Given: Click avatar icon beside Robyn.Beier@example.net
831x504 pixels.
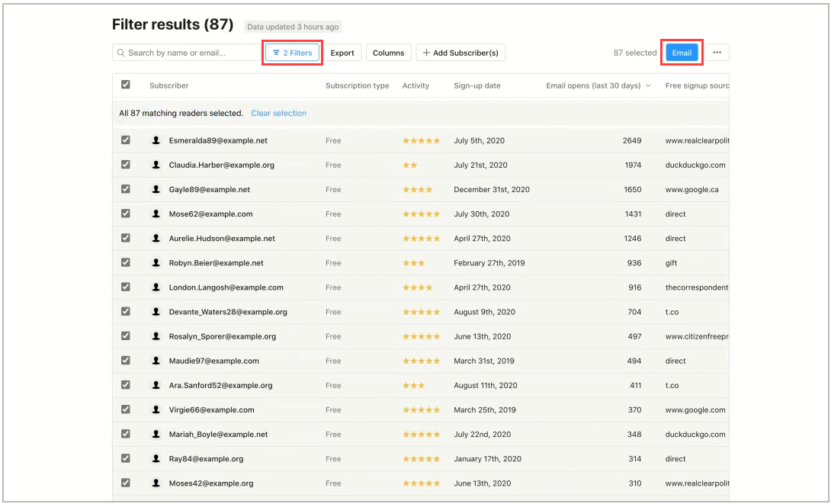Looking at the screenshot, I should tap(156, 263).
